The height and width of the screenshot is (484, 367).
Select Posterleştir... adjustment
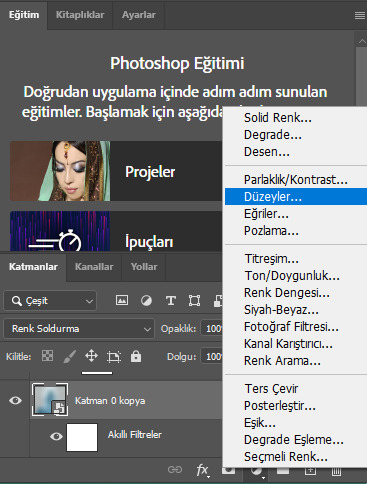click(296, 406)
